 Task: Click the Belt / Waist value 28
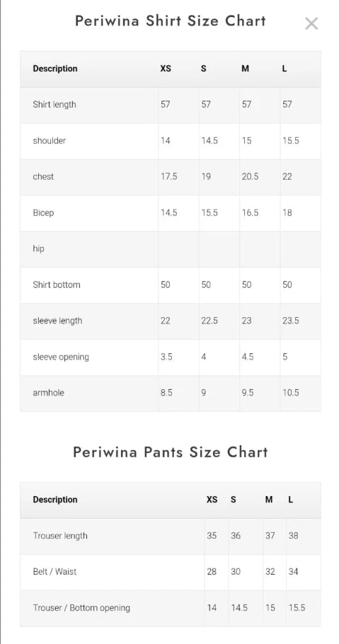pos(212,572)
